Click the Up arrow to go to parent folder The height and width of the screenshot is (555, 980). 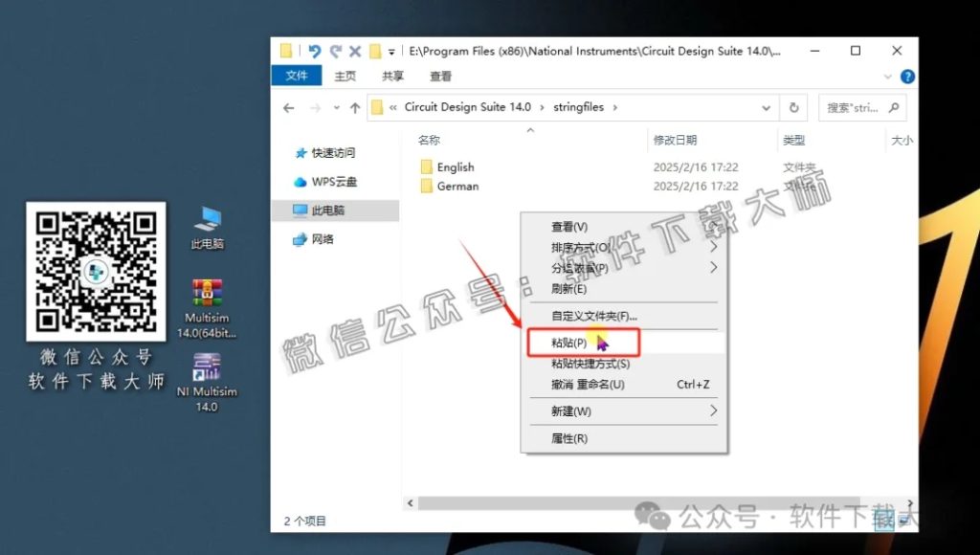pyautogui.click(x=355, y=107)
